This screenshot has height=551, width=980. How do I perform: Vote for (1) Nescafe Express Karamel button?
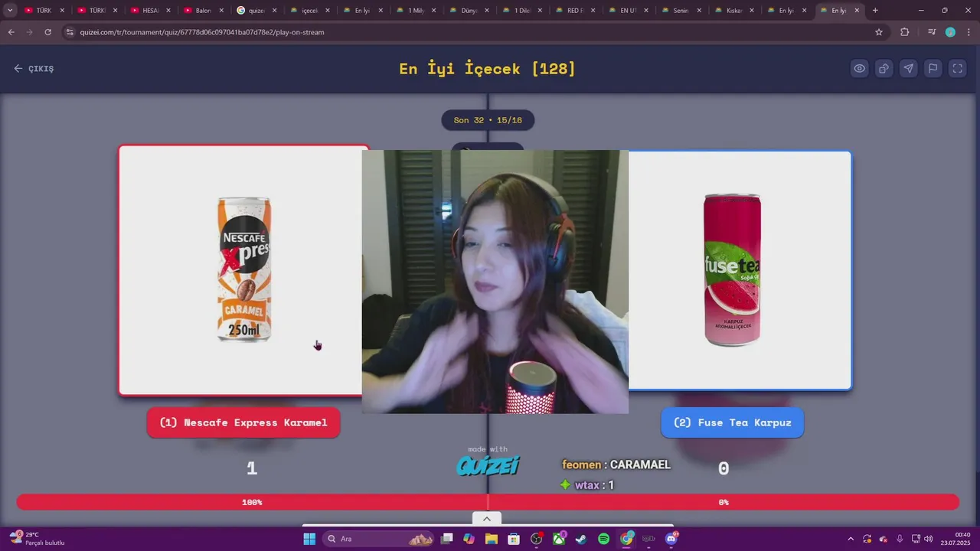[243, 422]
